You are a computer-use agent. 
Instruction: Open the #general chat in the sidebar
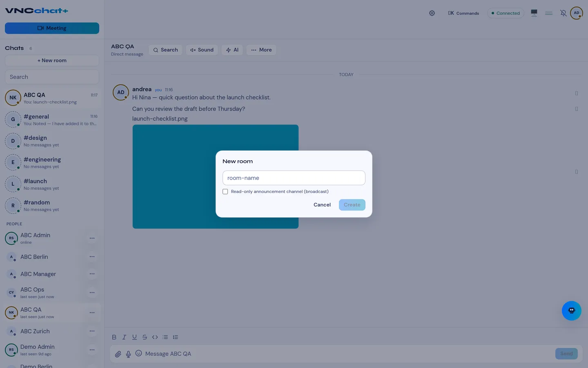pyautogui.click(x=52, y=119)
